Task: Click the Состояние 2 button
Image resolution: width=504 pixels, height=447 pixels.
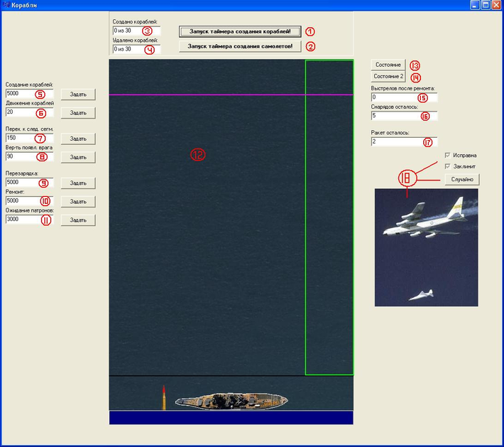Action: (388, 77)
